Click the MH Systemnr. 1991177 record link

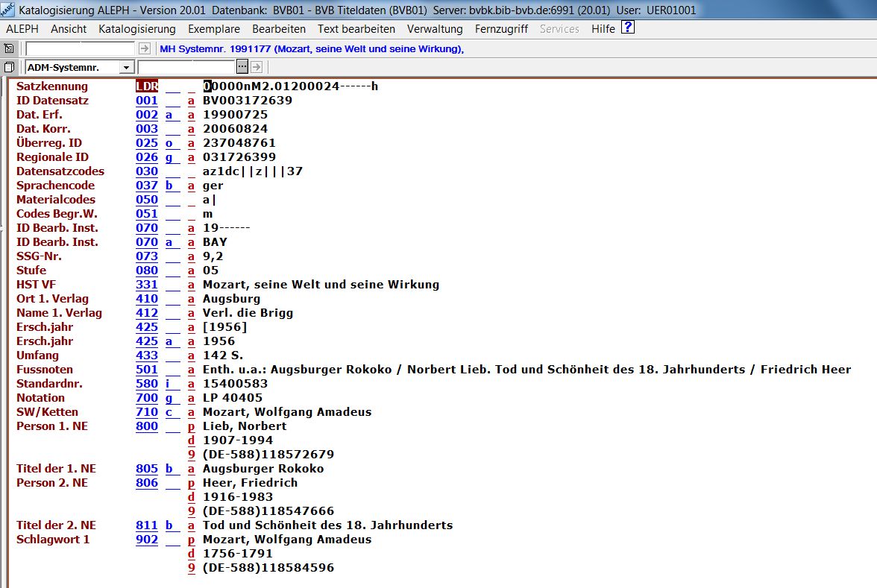[x=312, y=49]
